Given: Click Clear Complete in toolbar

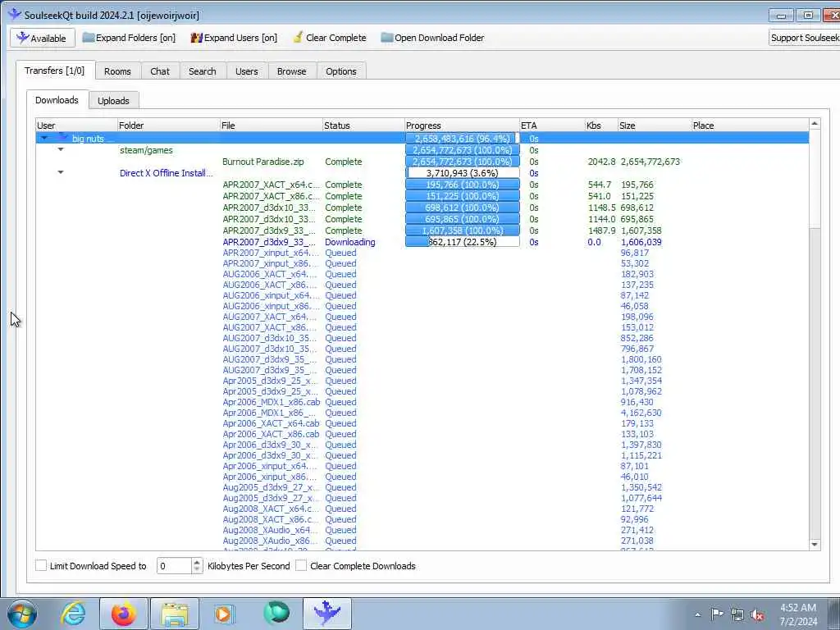Looking at the screenshot, I should coord(330,38).
